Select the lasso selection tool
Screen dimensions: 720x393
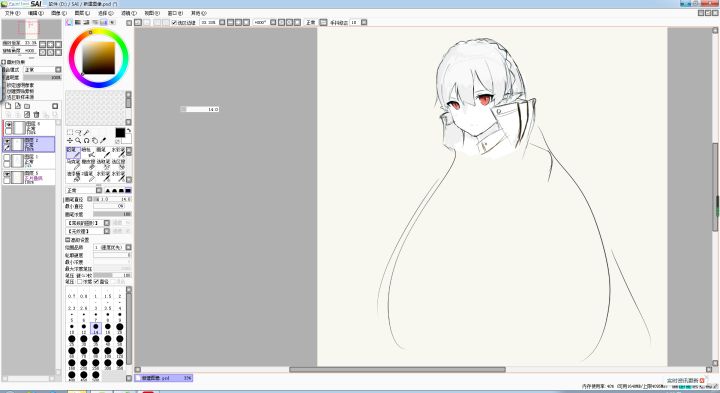78,132
